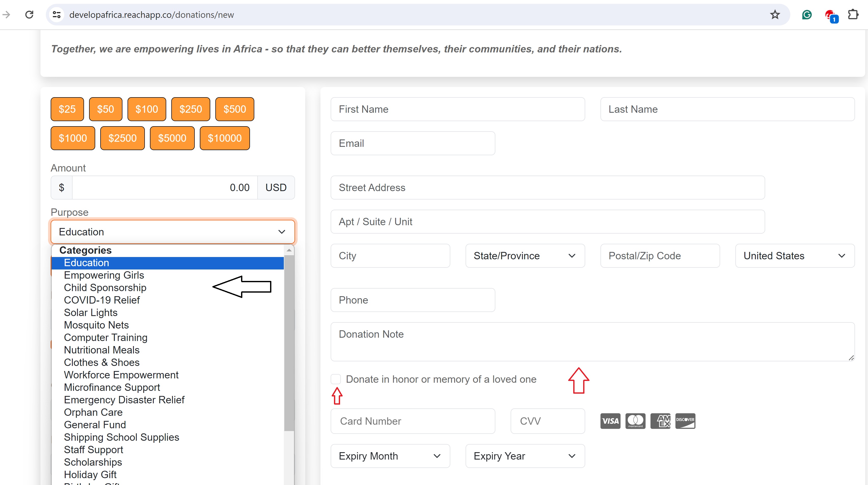Click the Visa card logo
868x485 pixels.
click(610, 421)
